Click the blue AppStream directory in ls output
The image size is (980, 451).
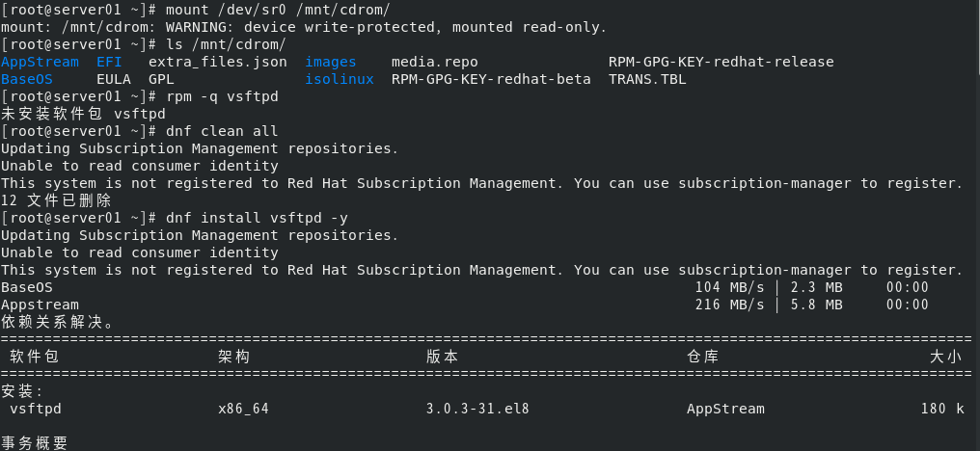tap(40, 62)
